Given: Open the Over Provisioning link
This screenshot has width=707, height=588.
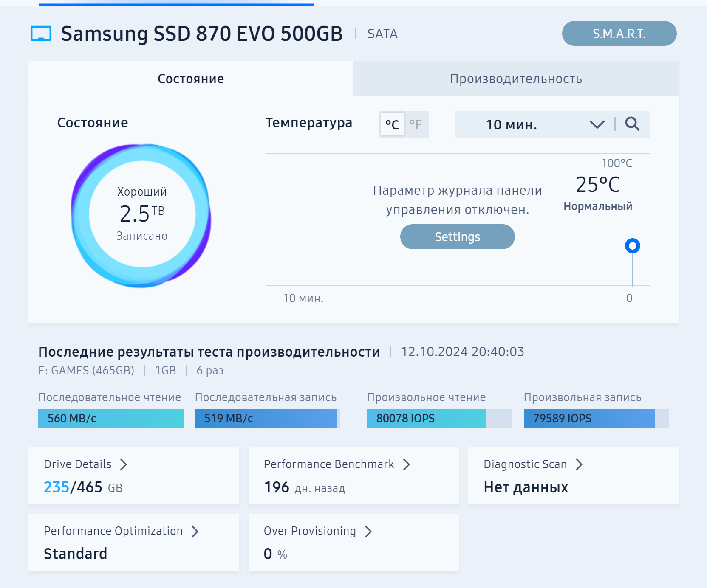Looking at the screenshot, I should (310, 531).
